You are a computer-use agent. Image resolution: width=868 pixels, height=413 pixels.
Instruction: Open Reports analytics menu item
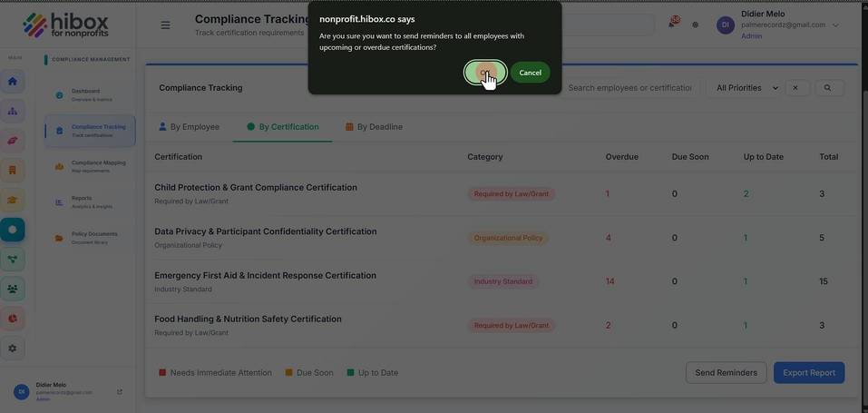[90, 202]
